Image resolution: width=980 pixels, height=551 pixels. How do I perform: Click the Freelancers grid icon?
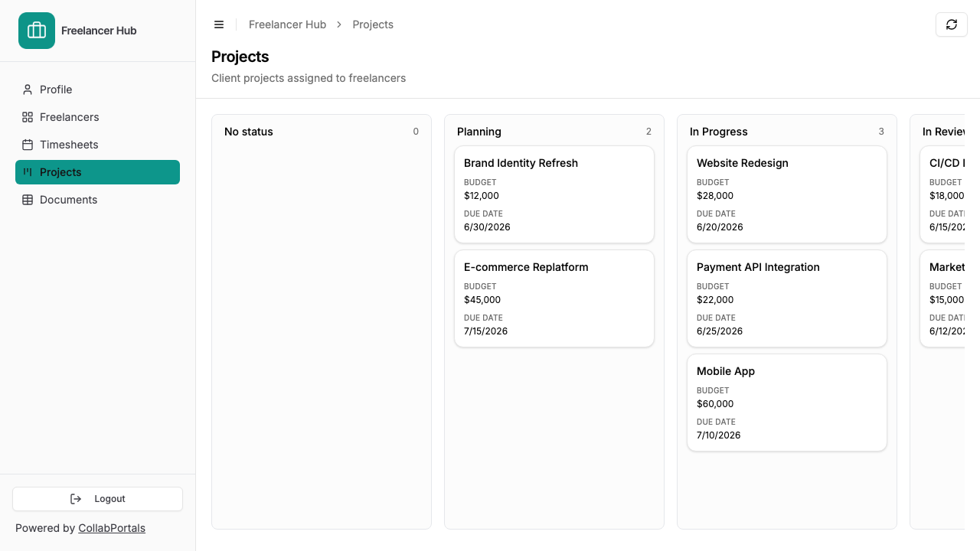click(x=28, y=117)
